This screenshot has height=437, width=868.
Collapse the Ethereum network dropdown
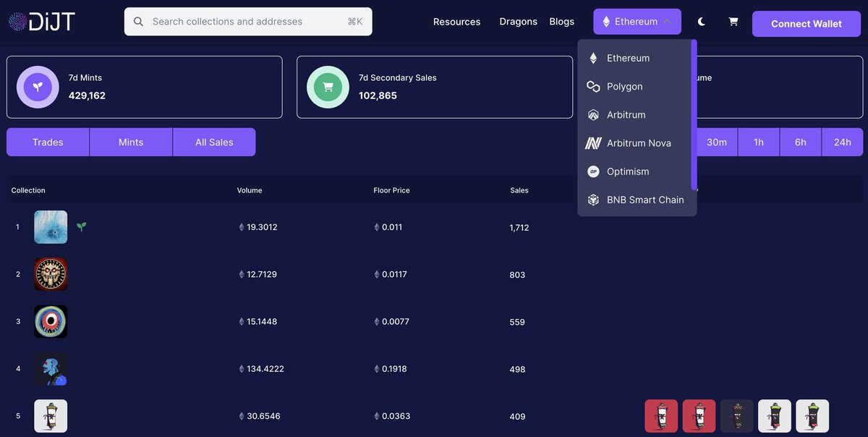637,22
